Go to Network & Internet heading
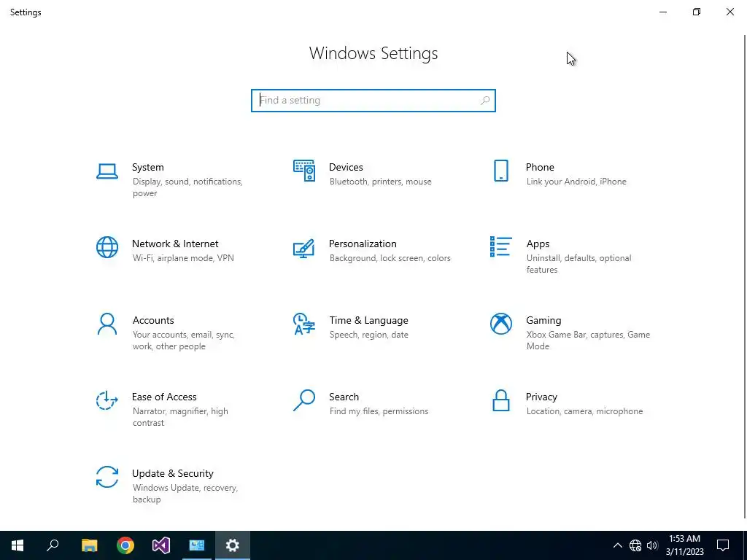The image size is (747, 560). click(175, 244)
